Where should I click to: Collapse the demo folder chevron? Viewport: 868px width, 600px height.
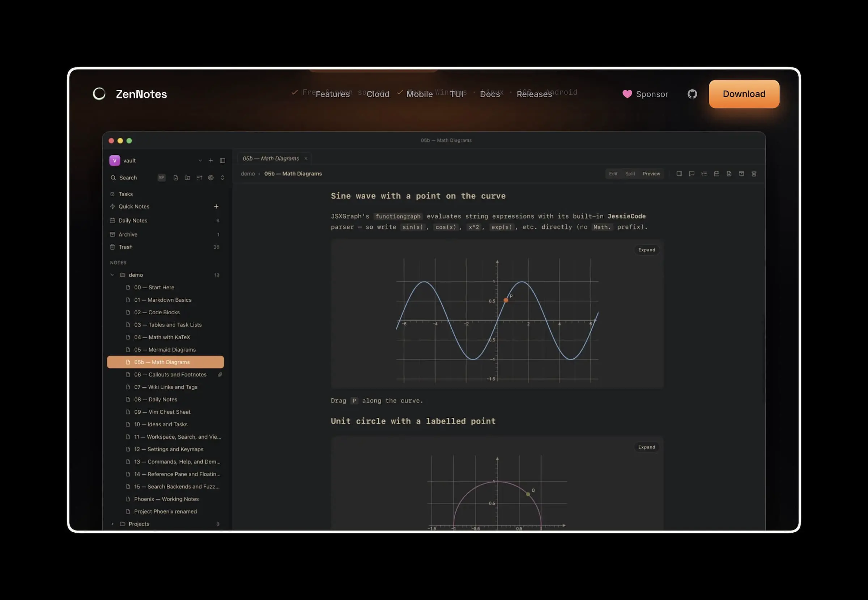pyautogui.click(x=112, y=275)
